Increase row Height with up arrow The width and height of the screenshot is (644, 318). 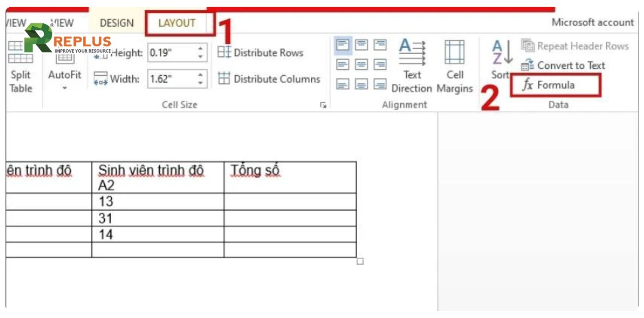click(200, 48)
